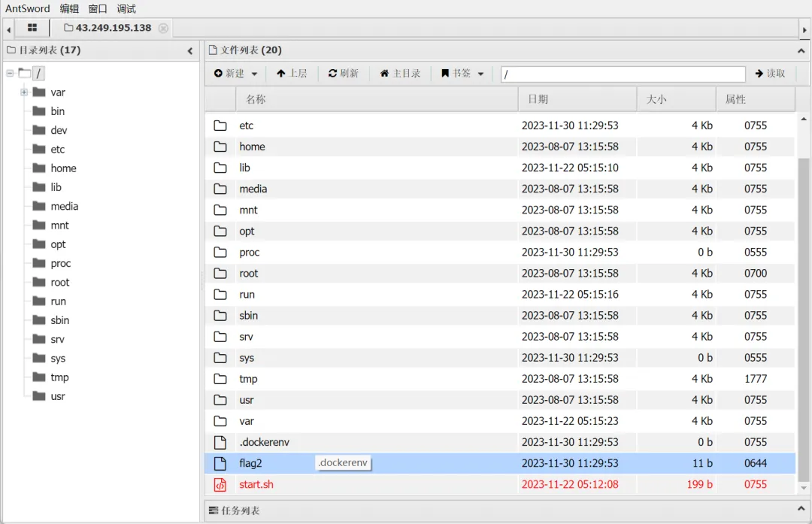The width and height of the screenshot is (812, 524).
Task: Select media folder in directory tree
Action: click(x=64, y=207)
